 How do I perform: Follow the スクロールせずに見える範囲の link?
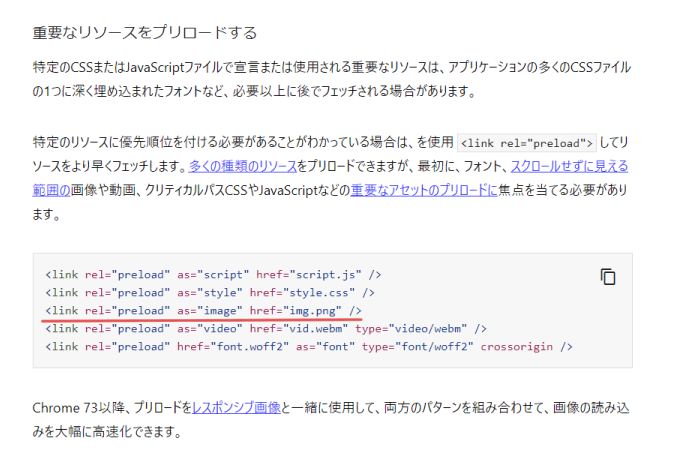click(569, 166)
